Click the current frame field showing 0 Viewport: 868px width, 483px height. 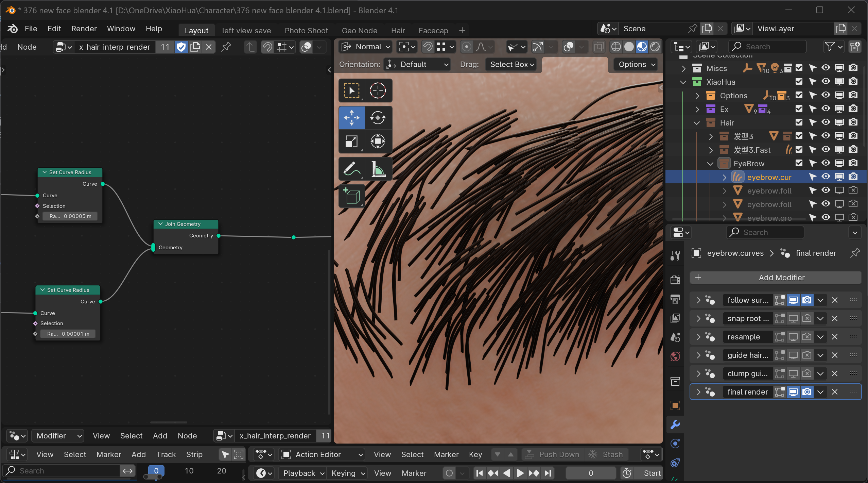591,473
